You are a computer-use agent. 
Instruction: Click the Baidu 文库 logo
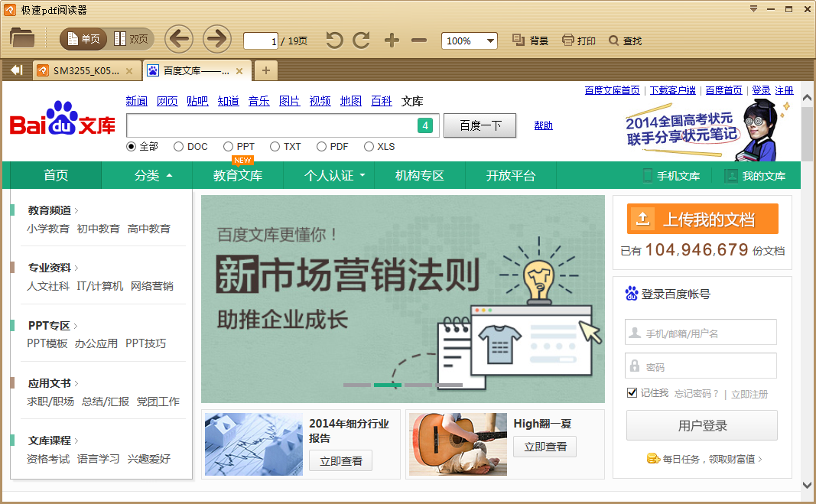63,119
